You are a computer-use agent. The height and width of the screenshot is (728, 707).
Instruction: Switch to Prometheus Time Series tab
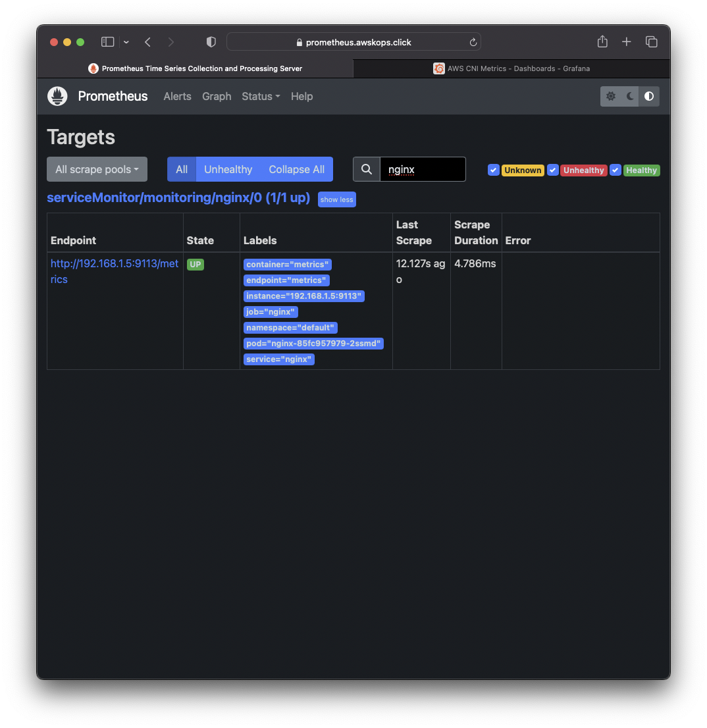click(195, 68)
